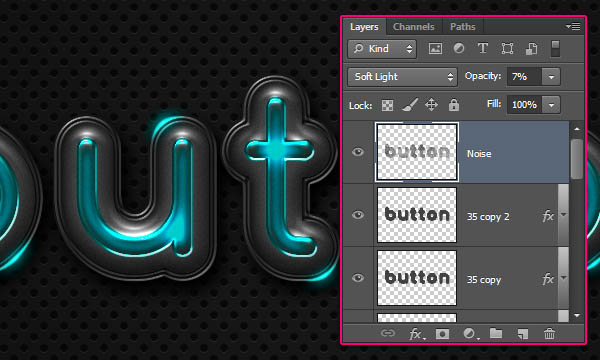
Task: Filter for shape layers icon
Action: pos(507,49)
